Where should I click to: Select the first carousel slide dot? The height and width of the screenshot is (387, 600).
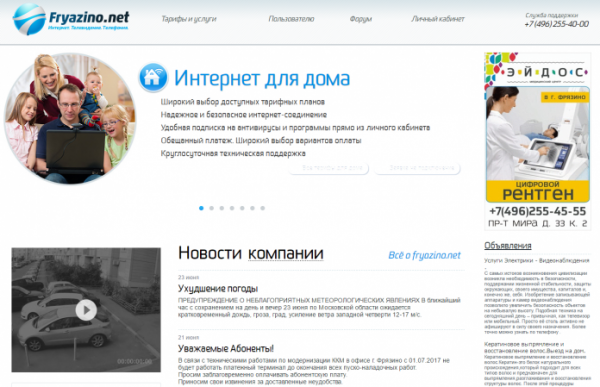click(x=201, y=208)
